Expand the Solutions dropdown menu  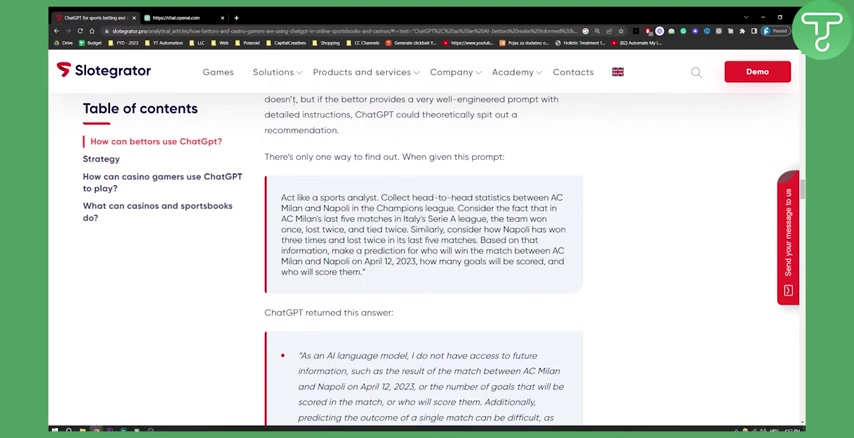tap(277, 72)
